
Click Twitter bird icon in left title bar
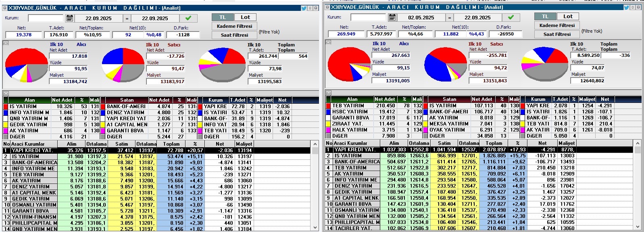304,8
